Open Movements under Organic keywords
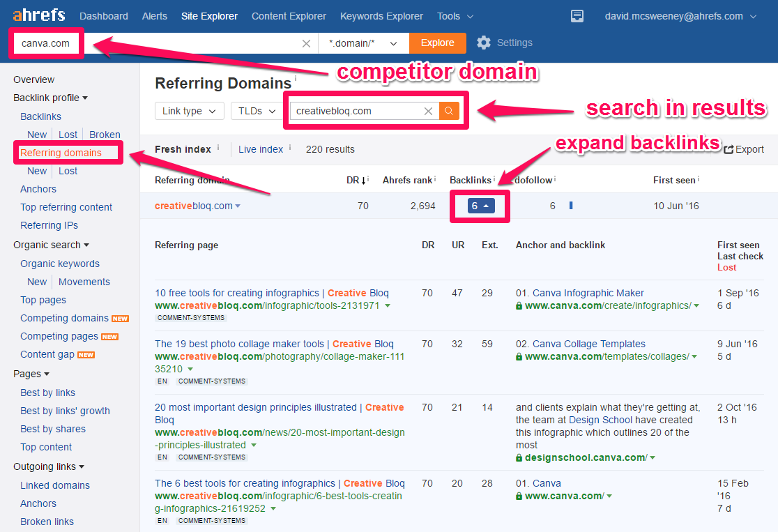 (84, 282)
